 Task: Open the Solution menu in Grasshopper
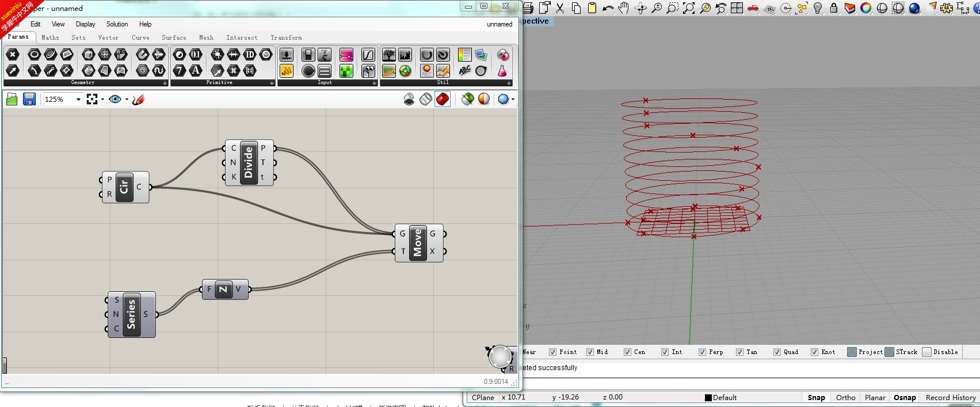click(117, 24)
